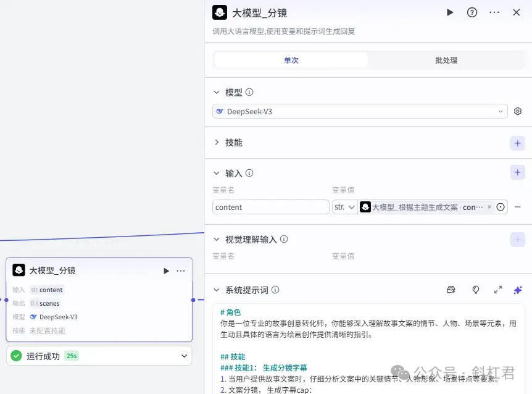This screenshot has height=394, width=532.
Task: Open variable selector circle icon in value field
Action: tap(501, 207)
